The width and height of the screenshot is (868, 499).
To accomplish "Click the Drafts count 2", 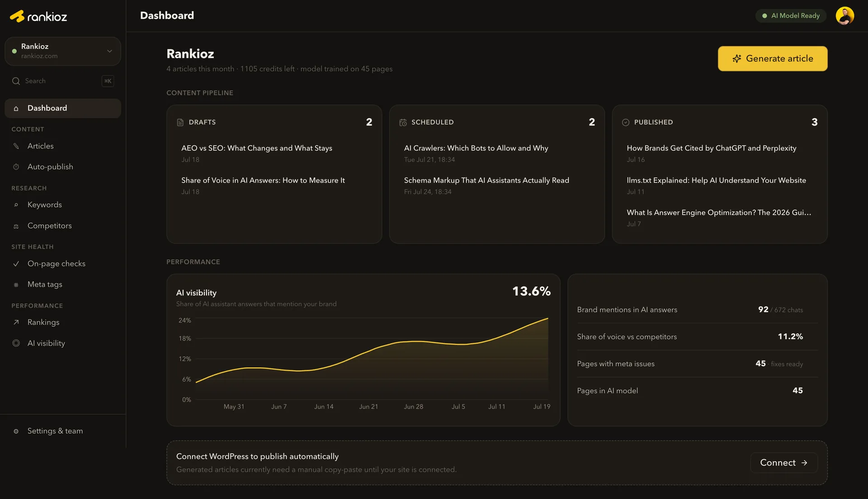I will point(369,122).
